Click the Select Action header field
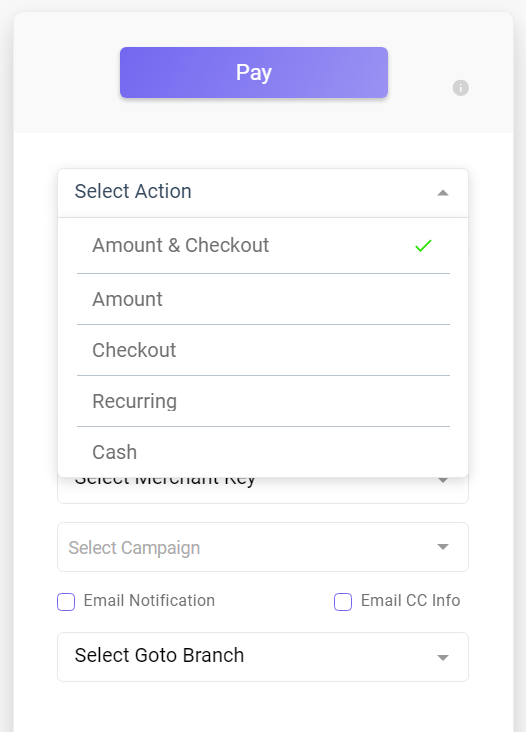The height and width of the screenshot is (732, 526). tap(263, 193)
